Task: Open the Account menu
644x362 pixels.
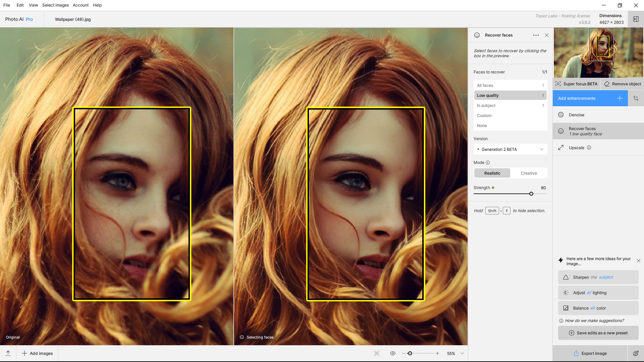Action: click(80, 5)
